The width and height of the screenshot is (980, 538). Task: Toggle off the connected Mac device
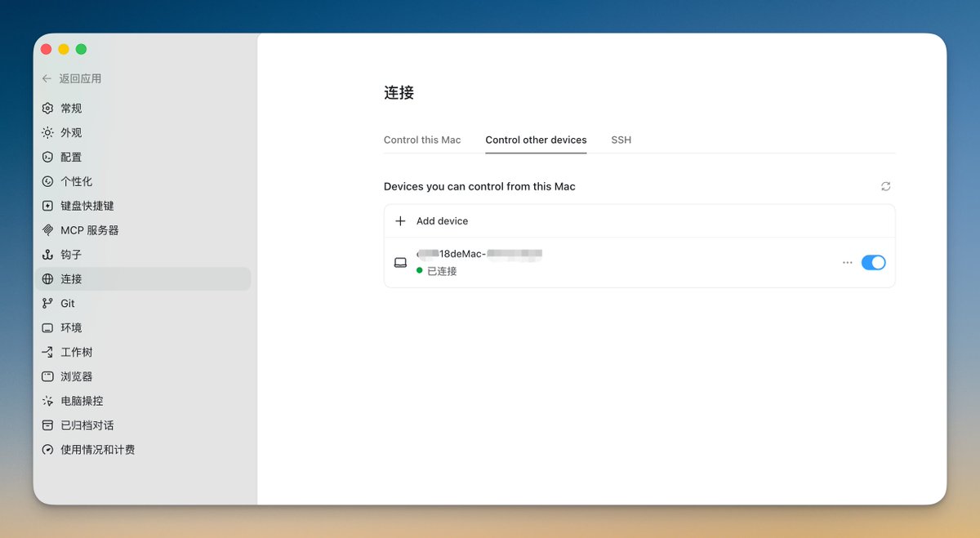click(873, 263)
